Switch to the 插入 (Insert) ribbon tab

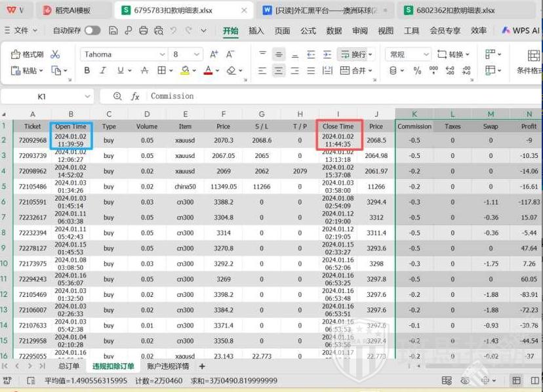click(256, 31)
